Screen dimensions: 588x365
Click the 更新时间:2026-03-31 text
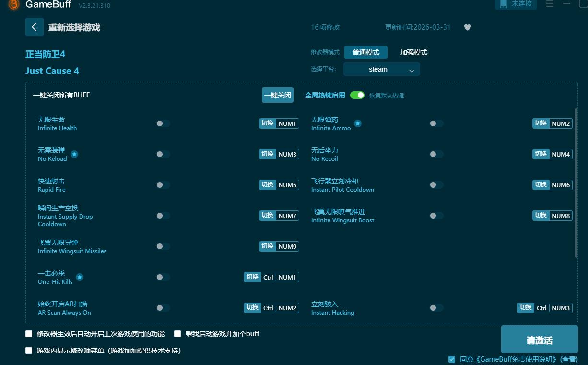[x=418, y=27]
